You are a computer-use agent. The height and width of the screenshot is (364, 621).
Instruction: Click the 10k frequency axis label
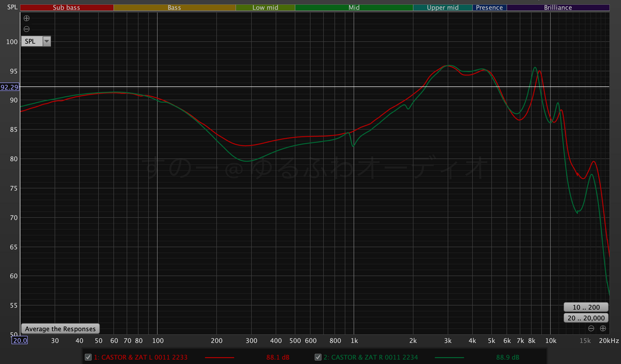coord(551,341)
